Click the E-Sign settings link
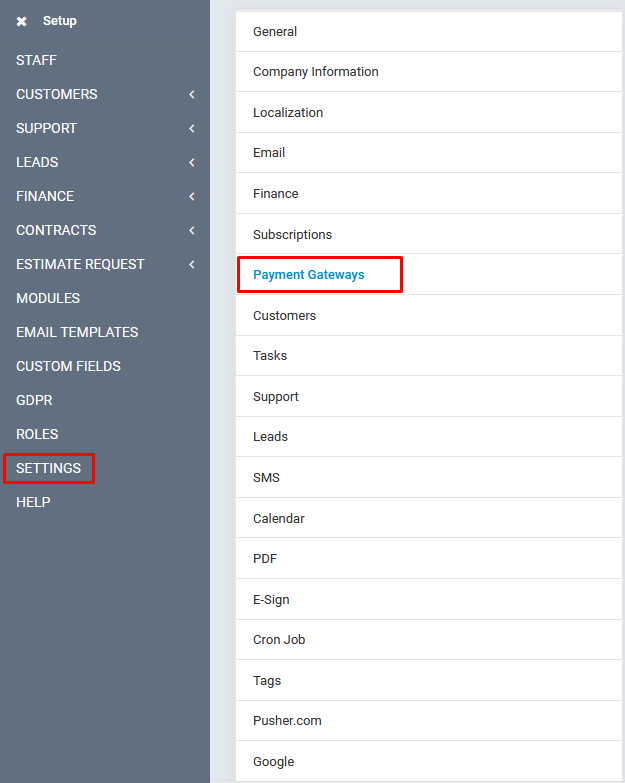Viewport: 625px width, 783px height. [x=271, y=600]
